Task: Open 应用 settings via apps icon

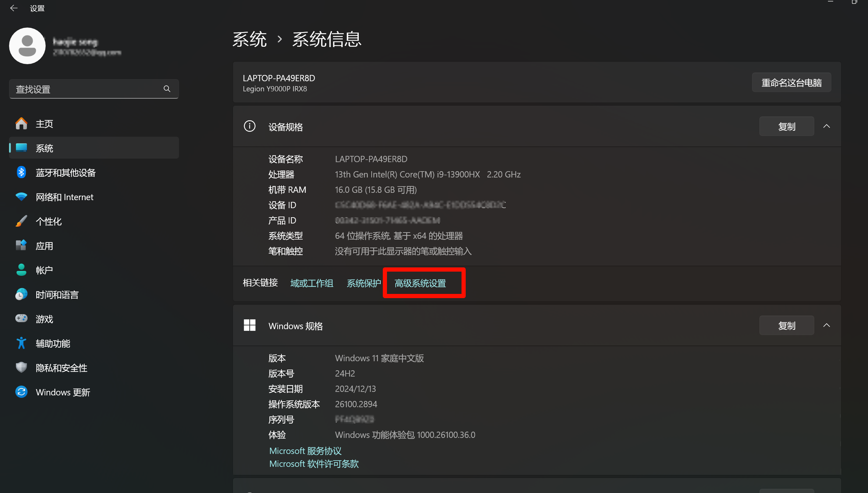Action: coord(21,245)
